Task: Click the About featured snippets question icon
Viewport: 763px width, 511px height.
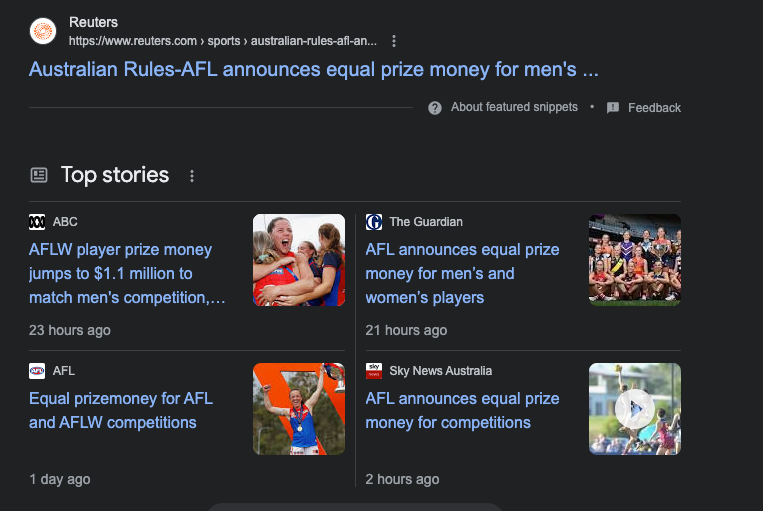Action: (x=435, y=108)
